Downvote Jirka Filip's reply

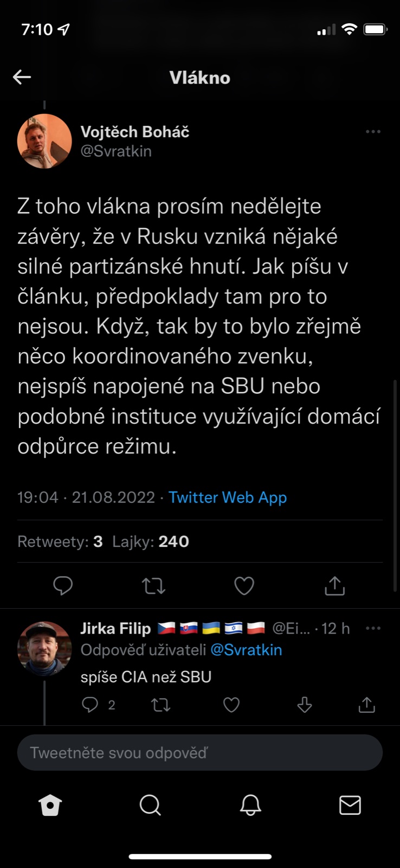pyautogui.click(x=305, y=705)
